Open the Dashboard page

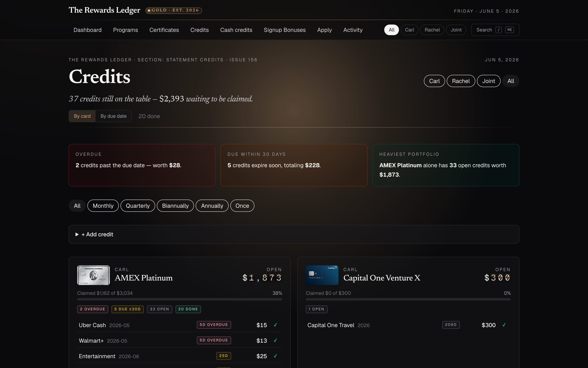click(x=87, y=30)
